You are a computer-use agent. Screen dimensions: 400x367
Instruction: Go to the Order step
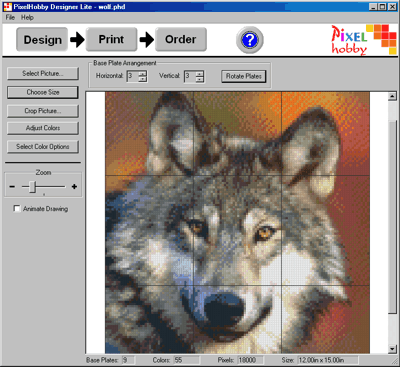pyautogui.click(x=181, y=39)
